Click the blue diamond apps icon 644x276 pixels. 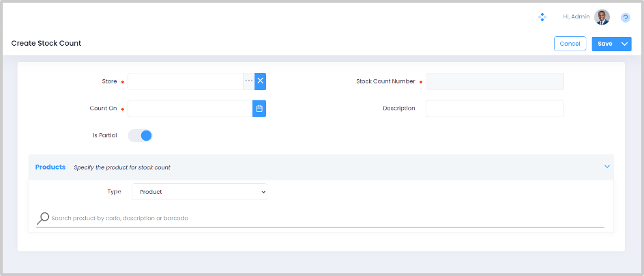542,17
